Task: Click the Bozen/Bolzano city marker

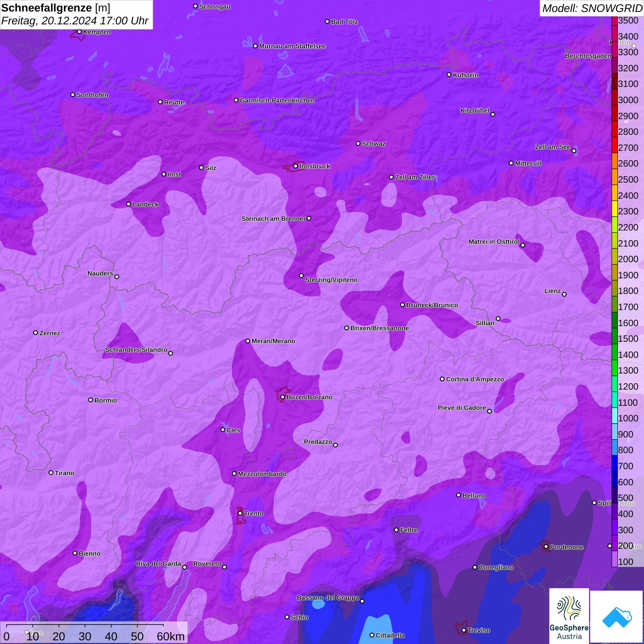Action: 283,397
